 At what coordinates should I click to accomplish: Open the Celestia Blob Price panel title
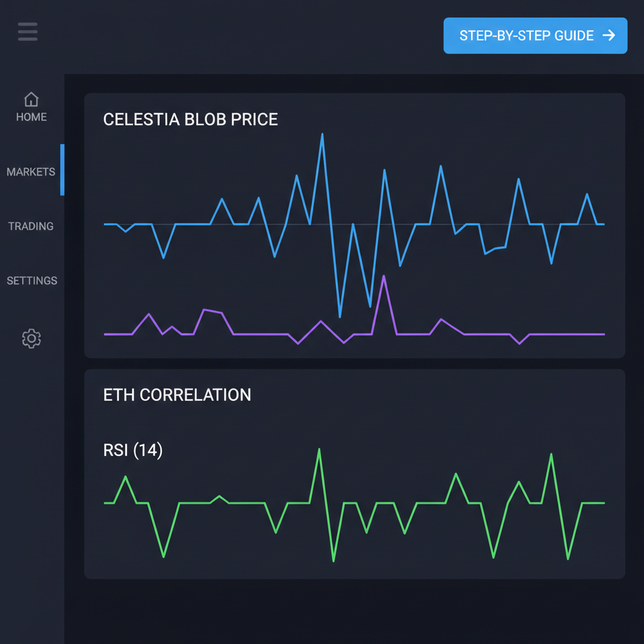191,119
